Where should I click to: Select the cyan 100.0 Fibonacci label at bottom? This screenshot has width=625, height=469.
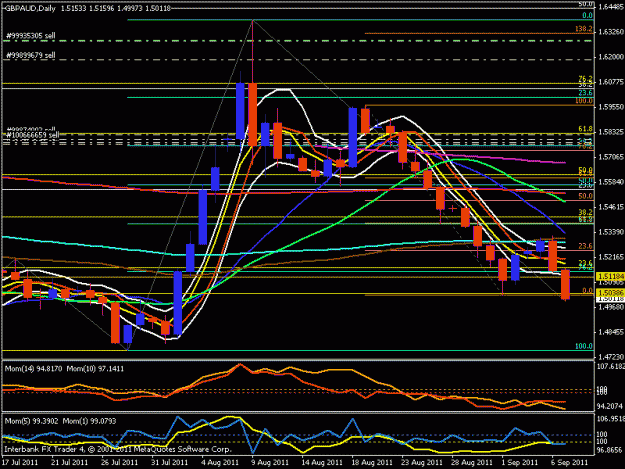pos(584,346)
